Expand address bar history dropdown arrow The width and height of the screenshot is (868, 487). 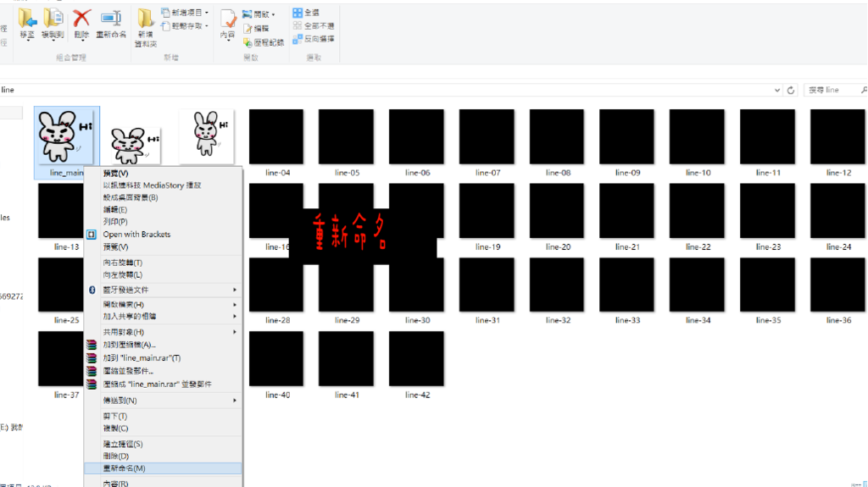(777, 91)
